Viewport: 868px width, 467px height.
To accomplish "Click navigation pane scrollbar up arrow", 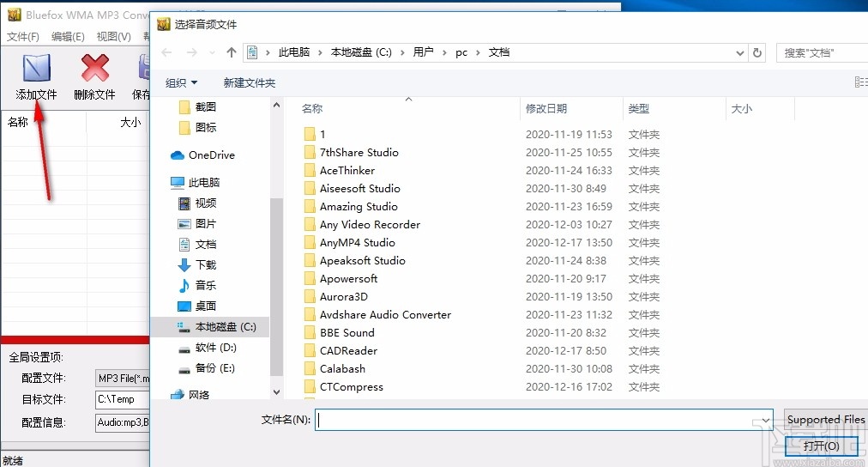I will click(276, 105).
